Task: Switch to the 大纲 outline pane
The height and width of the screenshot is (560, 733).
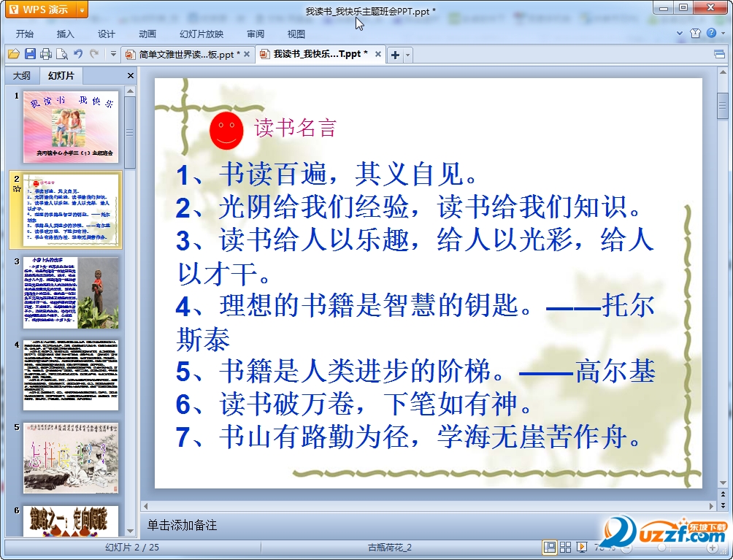Action: tap(21, 75)
